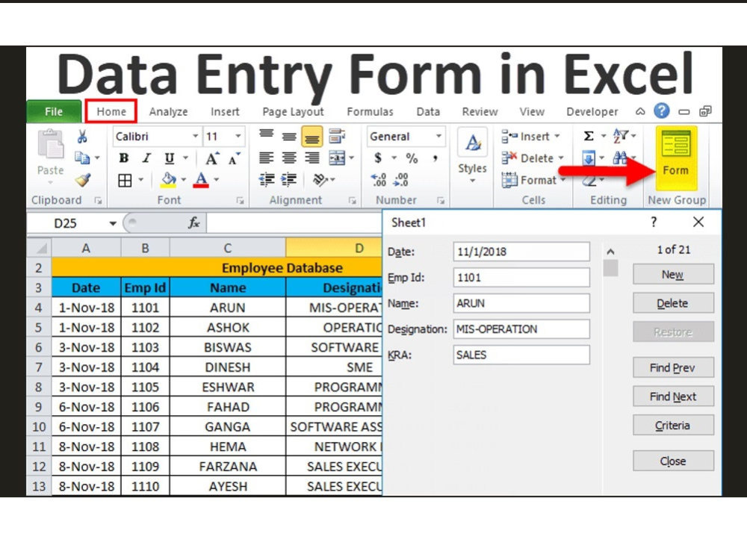The height and width of the screenshot is (560, 747).
Task: Click the Increase Decimal icon
Action: (x=379, y=179)
